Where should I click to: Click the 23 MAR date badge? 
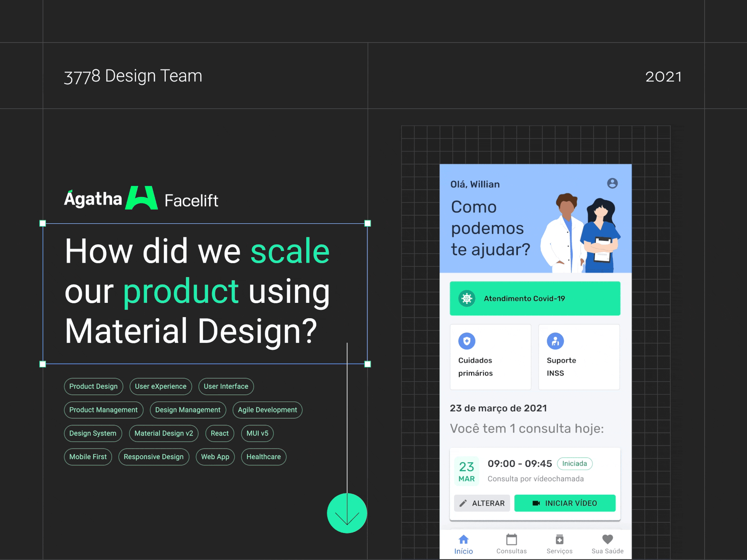pyautogui.click(x=466, y=472)
